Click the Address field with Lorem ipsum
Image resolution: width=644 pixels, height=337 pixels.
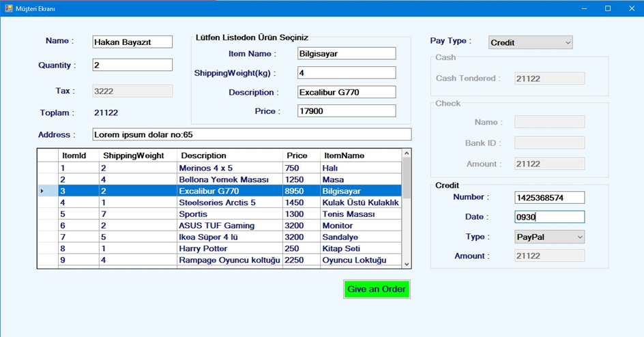pyautogui.click(x=252, y=134)
